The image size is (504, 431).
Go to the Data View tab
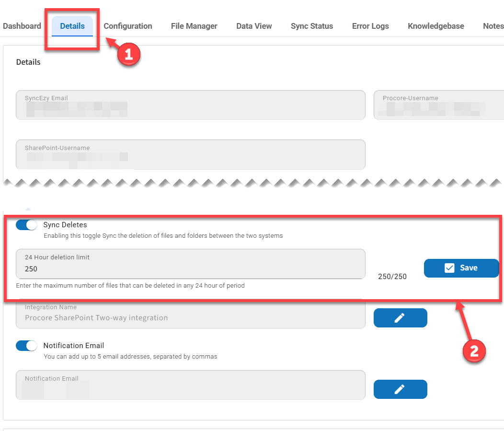[254, 26]
